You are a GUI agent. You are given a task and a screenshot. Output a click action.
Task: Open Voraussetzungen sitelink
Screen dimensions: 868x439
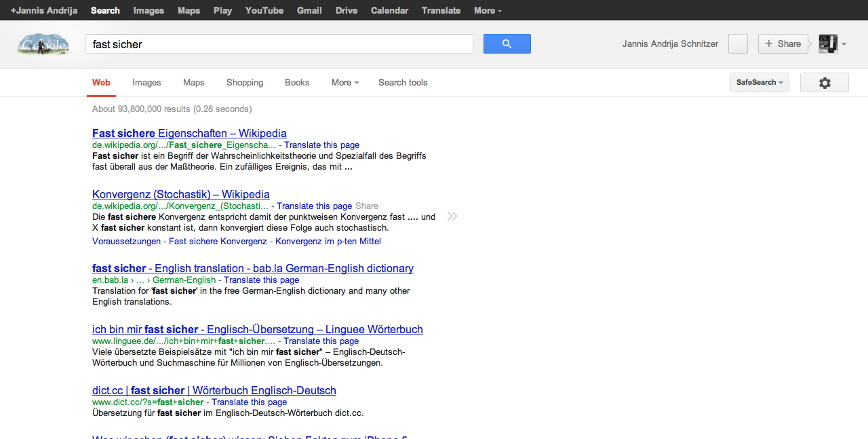click(127, 242)
